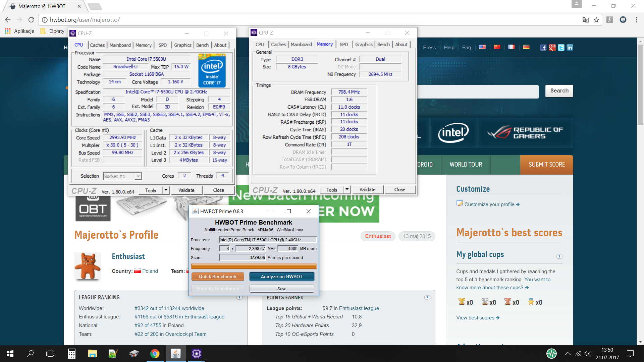Select the German flag language icon
Screen dimensions: 644x362
coord(526,47)
